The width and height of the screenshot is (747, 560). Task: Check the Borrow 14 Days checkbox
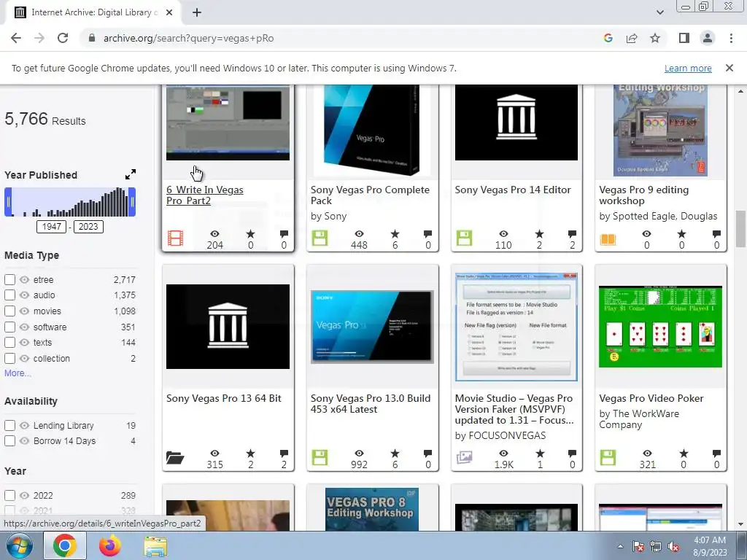pyautogui.click(x=9, y=441)
